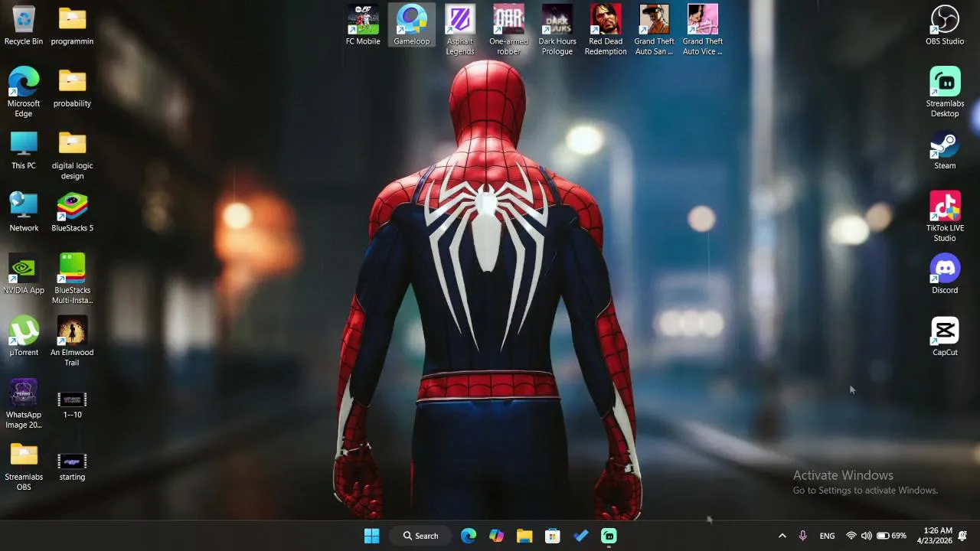Image resolution: width=980 pixels, height=551 pixels.
Task: Select the Discord desktop shortcut
Action: [945, 274]
